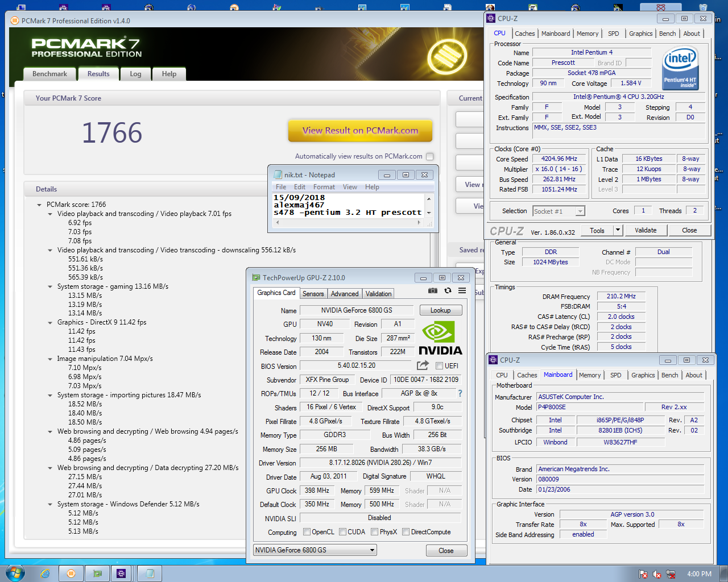The width and height of the screenshot is (728, 582).
Task: Click the Validate button in CPU-Z
Action: tap(646, 230)
